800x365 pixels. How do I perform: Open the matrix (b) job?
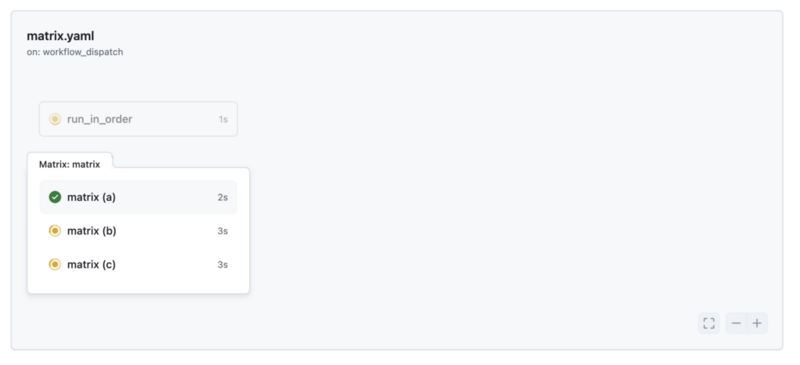click(x=138, y=231)
